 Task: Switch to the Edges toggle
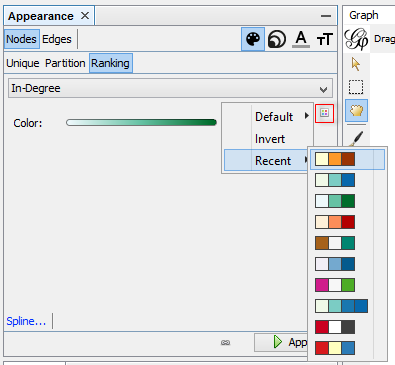pos(57,39)
